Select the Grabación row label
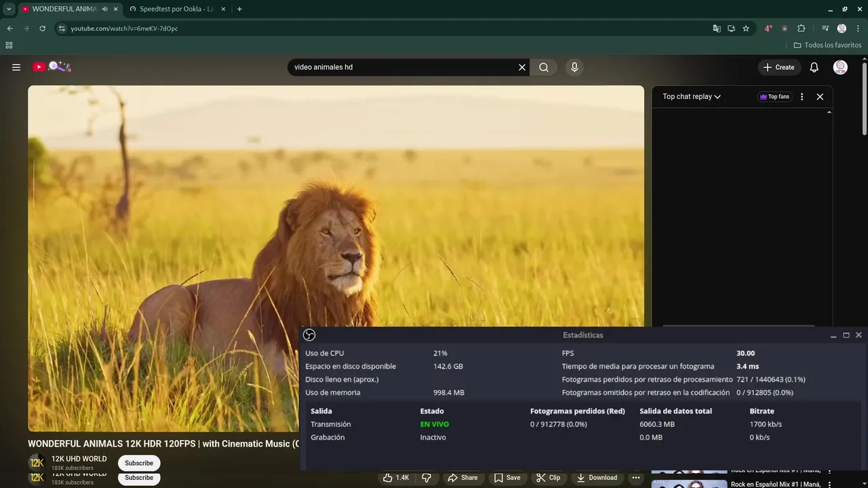 (x=328, y=437)
